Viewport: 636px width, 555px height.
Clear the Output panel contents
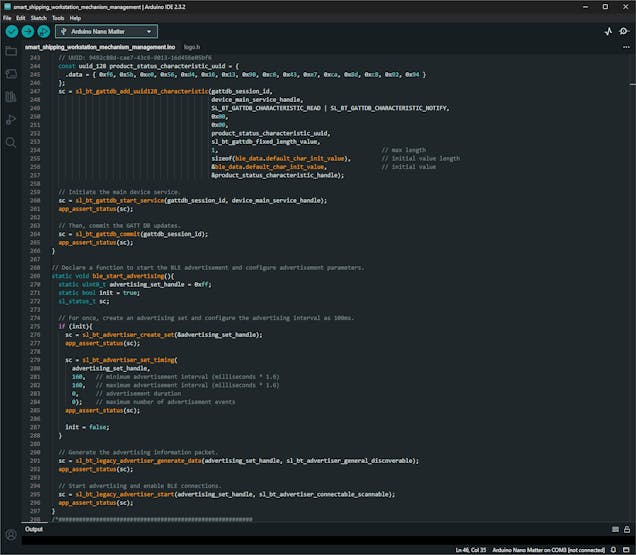coord(613,529)
